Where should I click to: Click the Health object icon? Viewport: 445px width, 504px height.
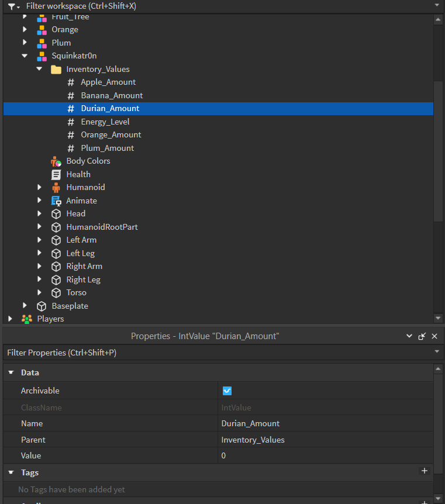coord(56,174)
